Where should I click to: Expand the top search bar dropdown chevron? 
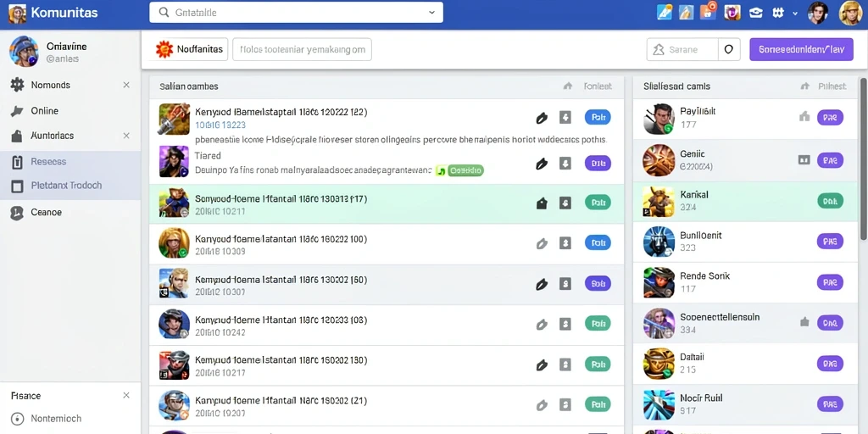431,12
